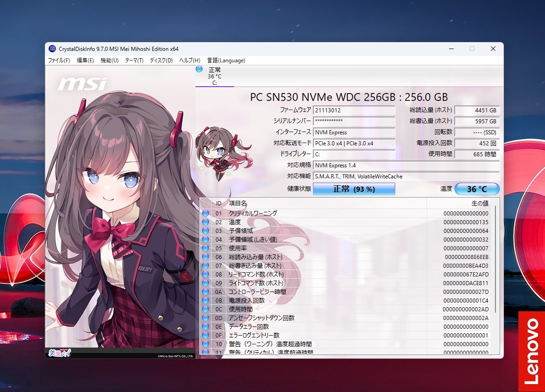Open the ファイル(F) menu
This screenshot has width=545, height=392.
59,60
